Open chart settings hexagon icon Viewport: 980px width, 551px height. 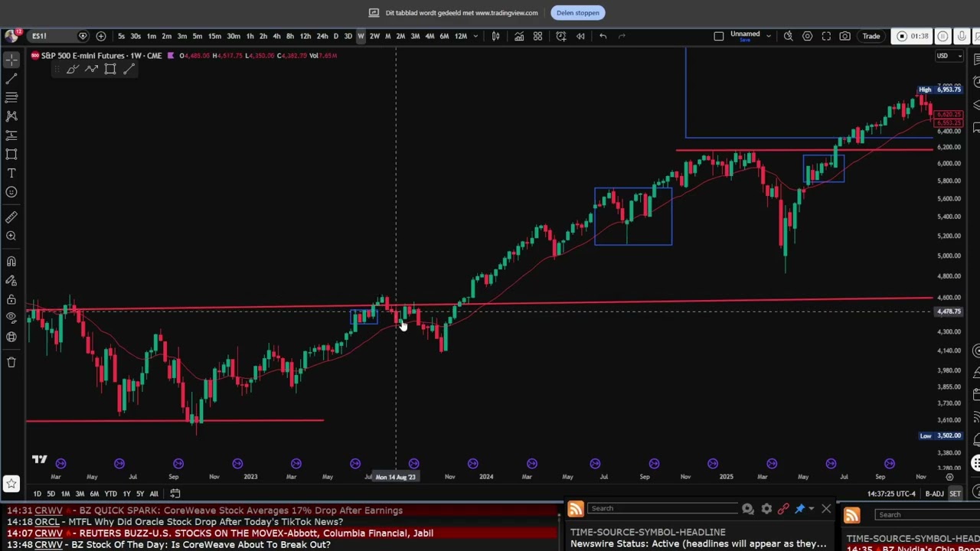tap(807, 36)
